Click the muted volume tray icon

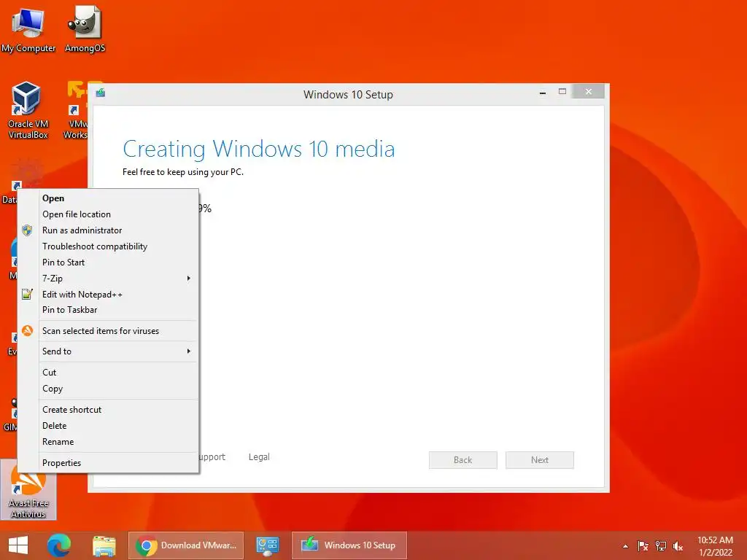click(678, 545)
